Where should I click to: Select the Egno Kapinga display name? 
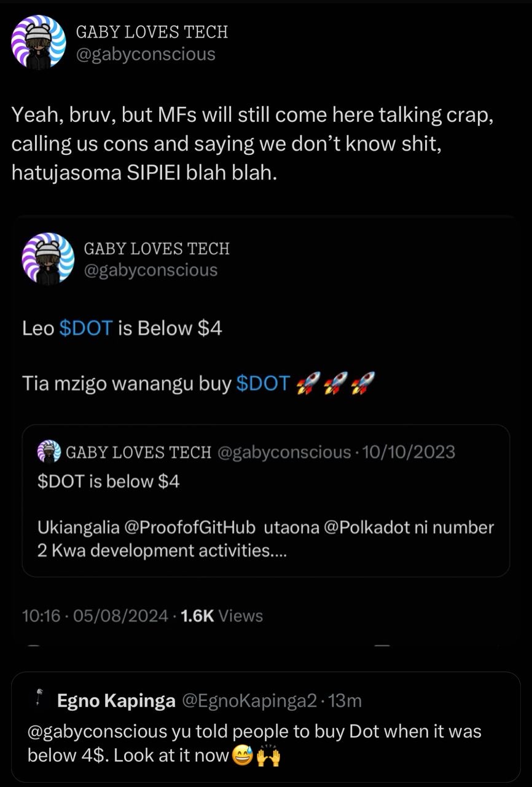(x=116, y=701)
